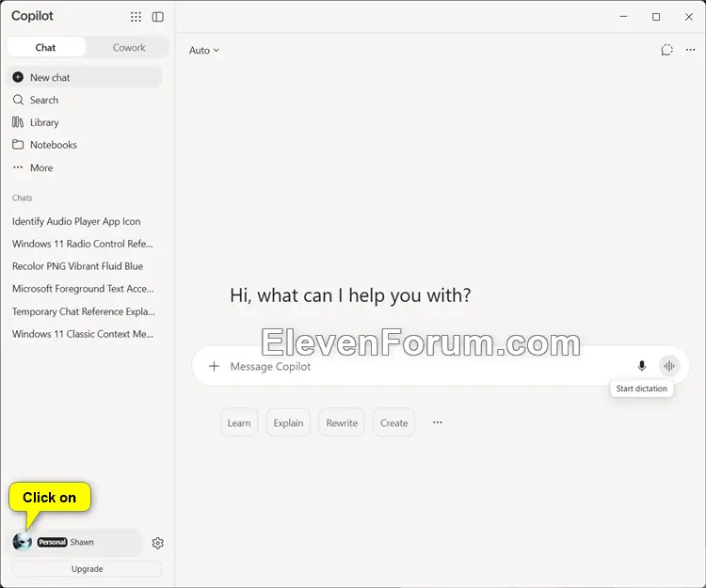Viewport: 706px width, 588px height.
Task: Expand More label in the sidebar
Action: coord(41,167)
